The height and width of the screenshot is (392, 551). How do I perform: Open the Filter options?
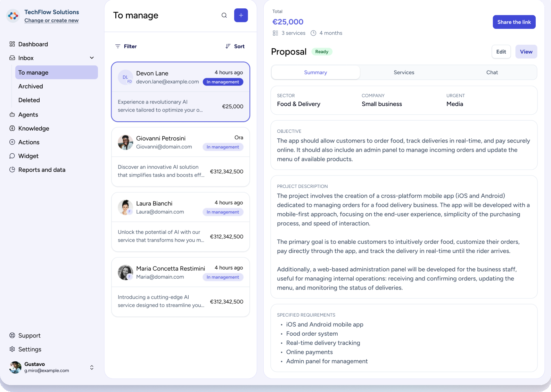pos(126,46)
